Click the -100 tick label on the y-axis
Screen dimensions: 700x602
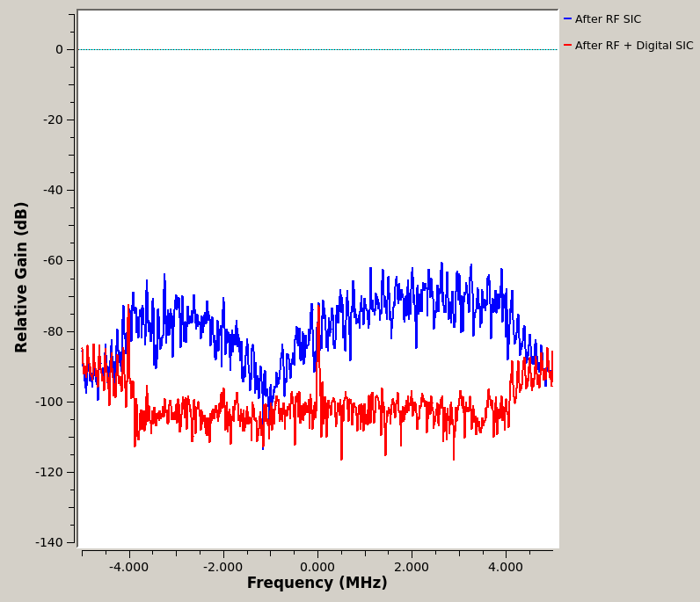(x=50, y=402)
